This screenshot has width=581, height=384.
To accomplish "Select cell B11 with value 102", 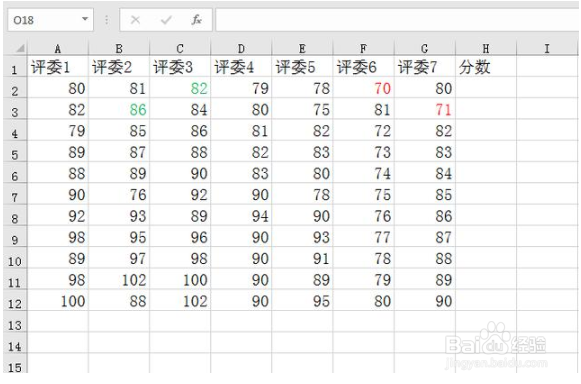I will (x=119, y=279).
